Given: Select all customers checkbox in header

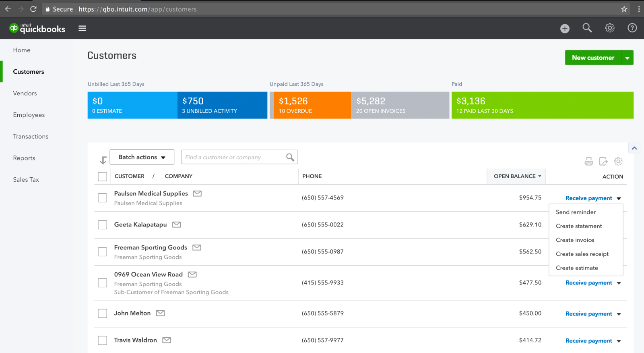Looking at the screenshot, I should pyautogui.click(x=103, y=176).
